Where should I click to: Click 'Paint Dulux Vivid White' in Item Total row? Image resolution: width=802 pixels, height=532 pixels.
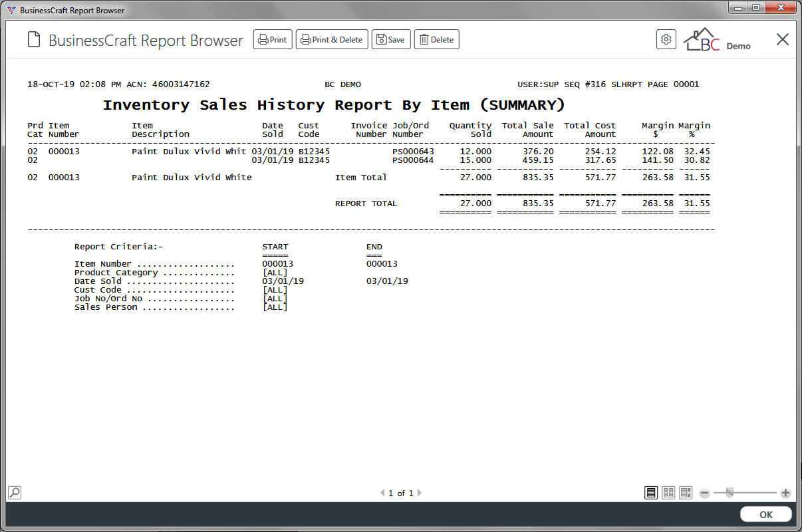[x=192, y=178]
